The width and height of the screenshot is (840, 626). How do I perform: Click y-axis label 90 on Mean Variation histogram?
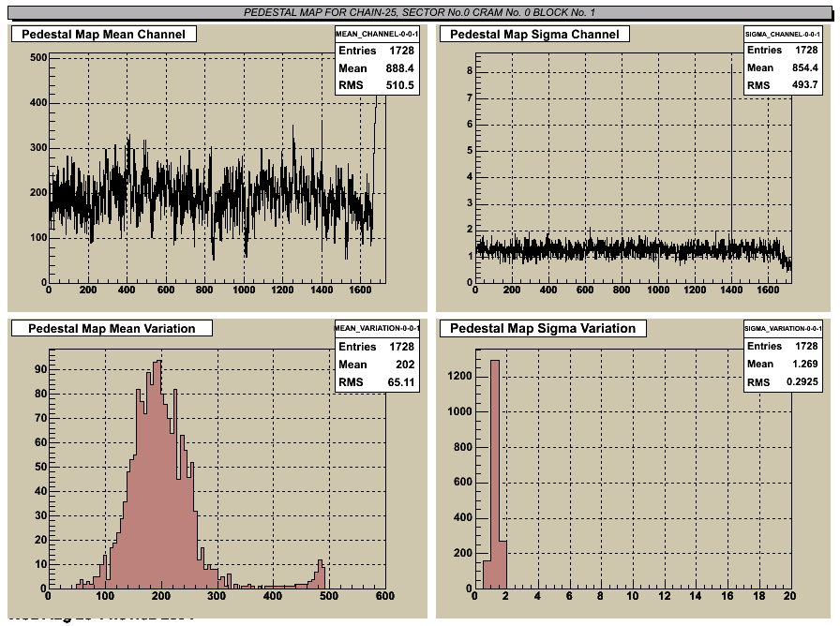(40, 369)
